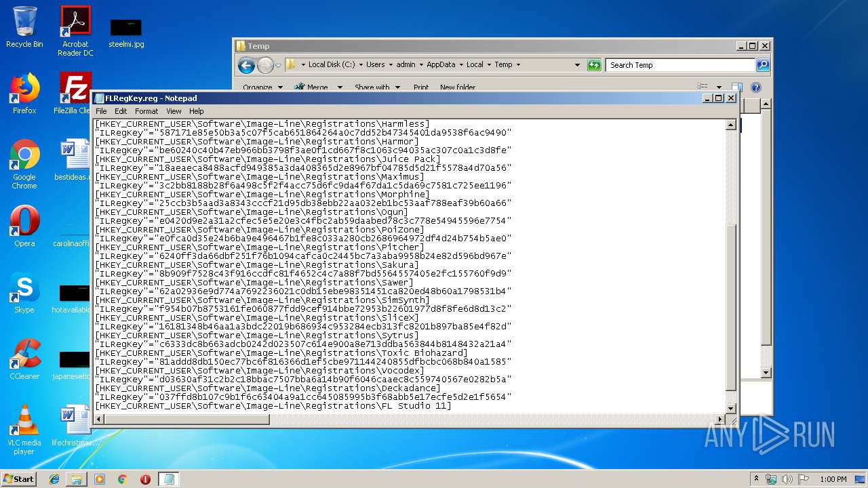The width and height of the screenshot is (868, 488).
Task: Open Notepad Format menu
Action: [x=146, y=111]
